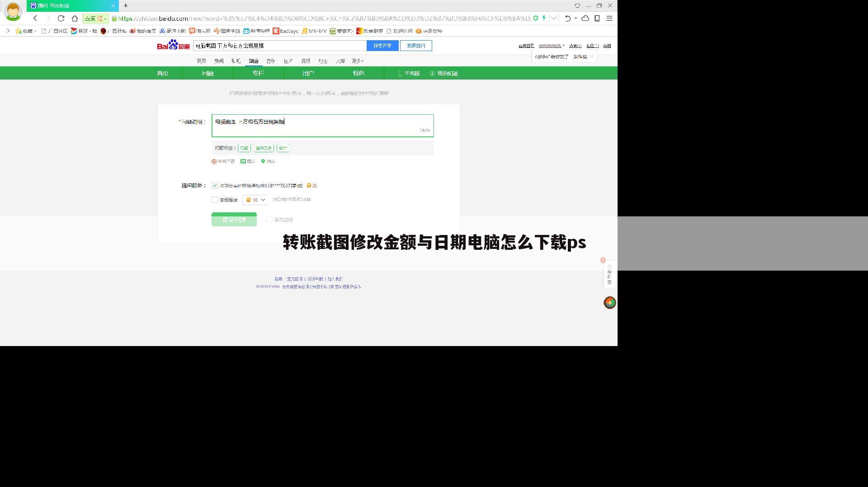Viewport: 868px width, 487px height.
Task: Open the 收藏 favorites star bookmark
Action: tap(26, 31)
